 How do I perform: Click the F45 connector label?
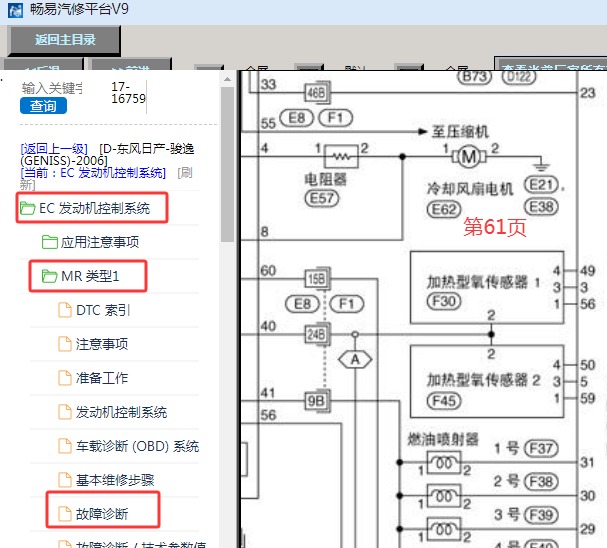pyautogui.click(x=444, y=401)
